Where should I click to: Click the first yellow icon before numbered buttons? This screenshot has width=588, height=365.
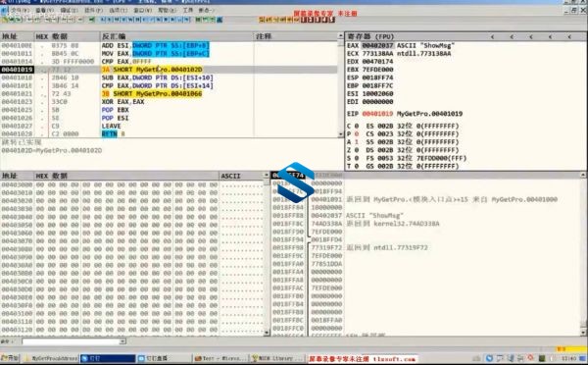click(262, 20)
